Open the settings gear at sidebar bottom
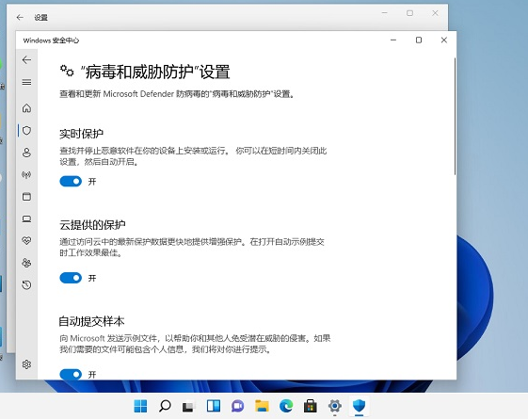528x420 pixels. coord(26,364)
